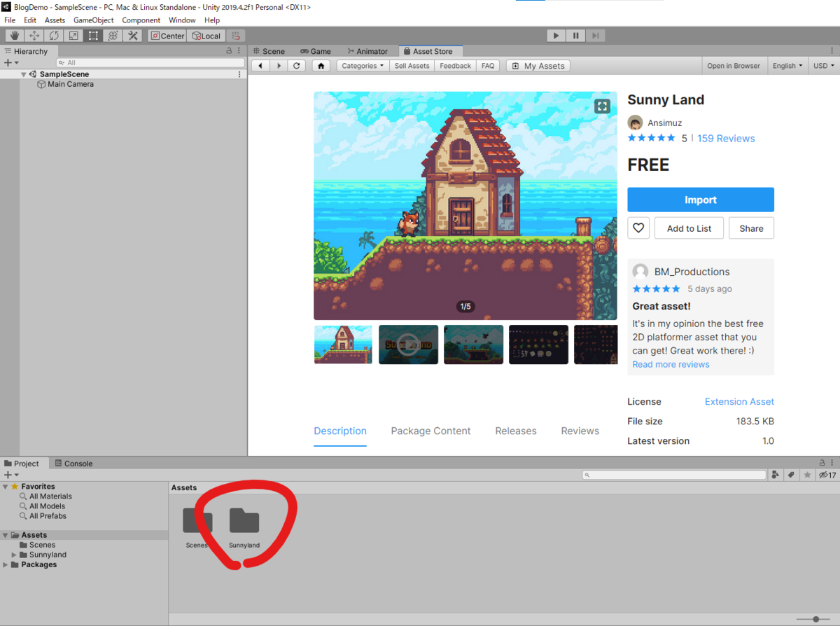Go forward in the Asset Store

click(279, 66)
